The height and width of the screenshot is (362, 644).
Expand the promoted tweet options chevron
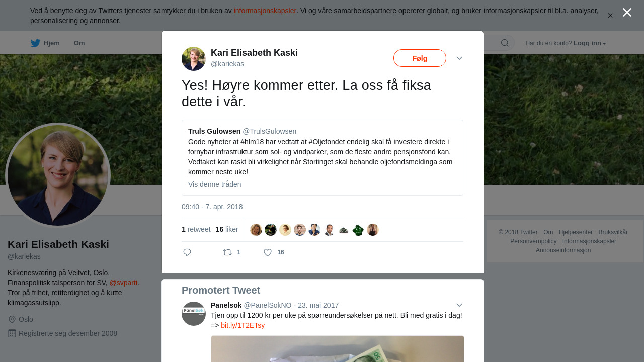pyautogui.click(x=459, y=305)
